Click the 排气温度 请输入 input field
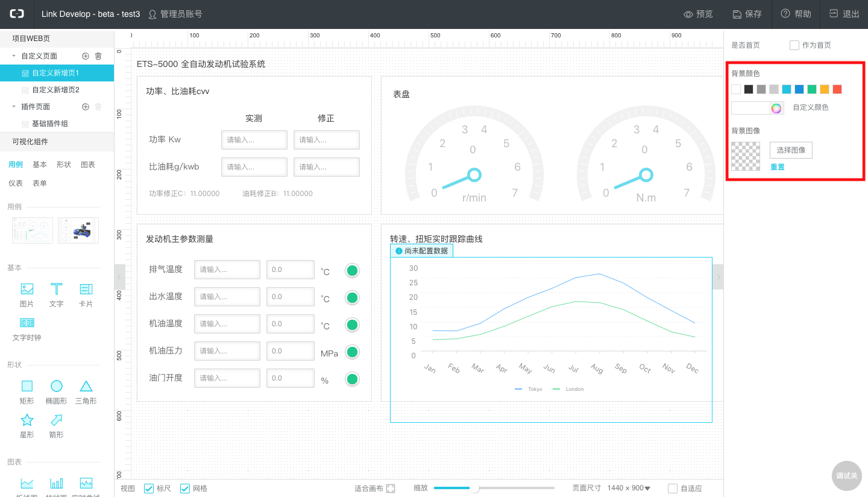The width and height of the screenshot is (868, 497). 227,270
